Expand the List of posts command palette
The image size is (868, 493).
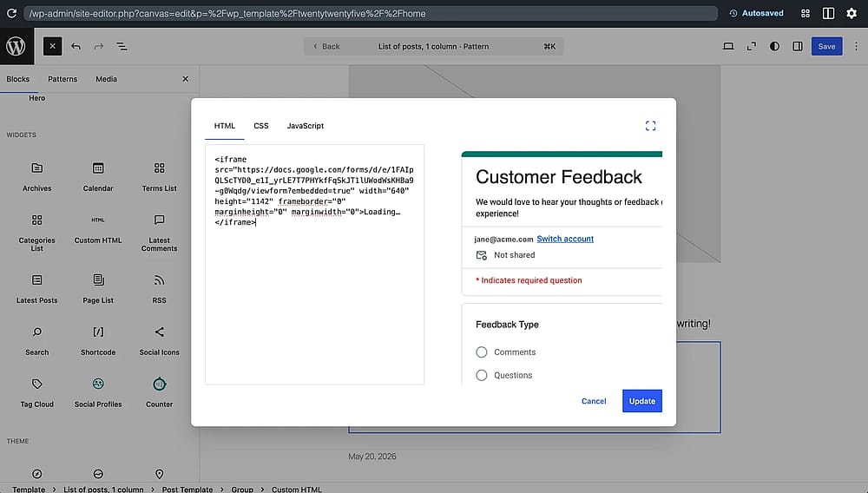point(433,47)
